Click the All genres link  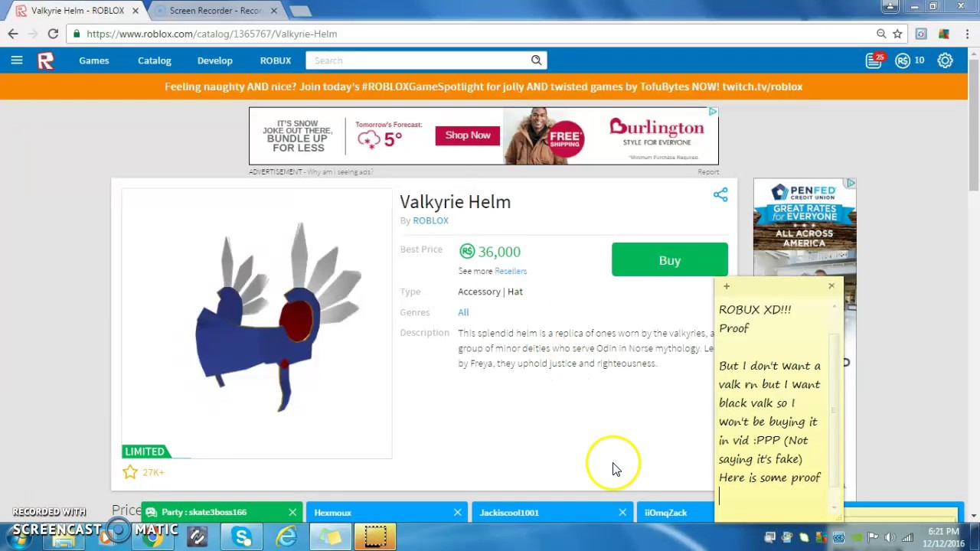(463, 312)
